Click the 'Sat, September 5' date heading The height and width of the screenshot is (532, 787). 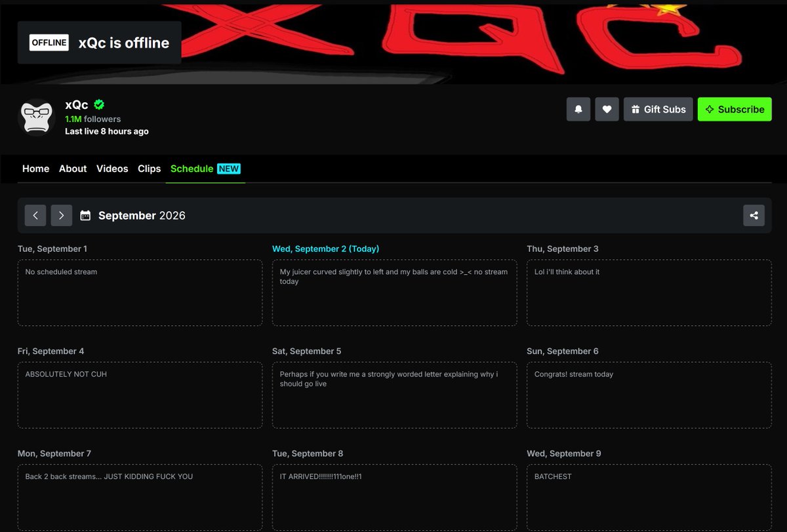coord(307,351)
